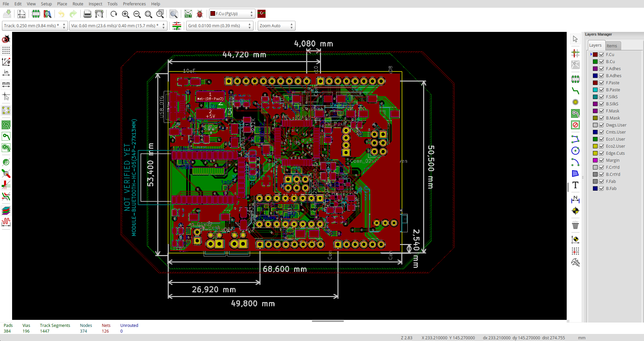Click the Margin layer name
Viewport: 644px width, 341px height.
pos(613,160)
